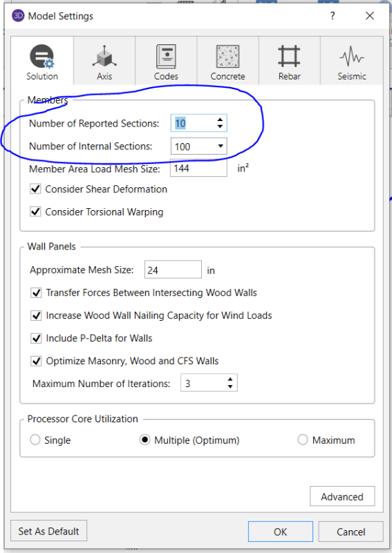Switch to the Seismic tab
392x553 pixels.
[351, 61]
